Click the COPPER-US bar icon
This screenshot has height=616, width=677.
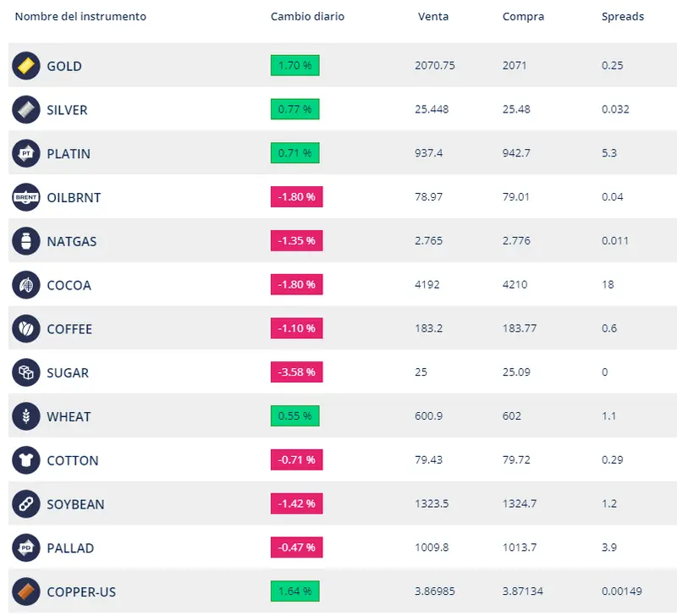click(x=26, y=591)
